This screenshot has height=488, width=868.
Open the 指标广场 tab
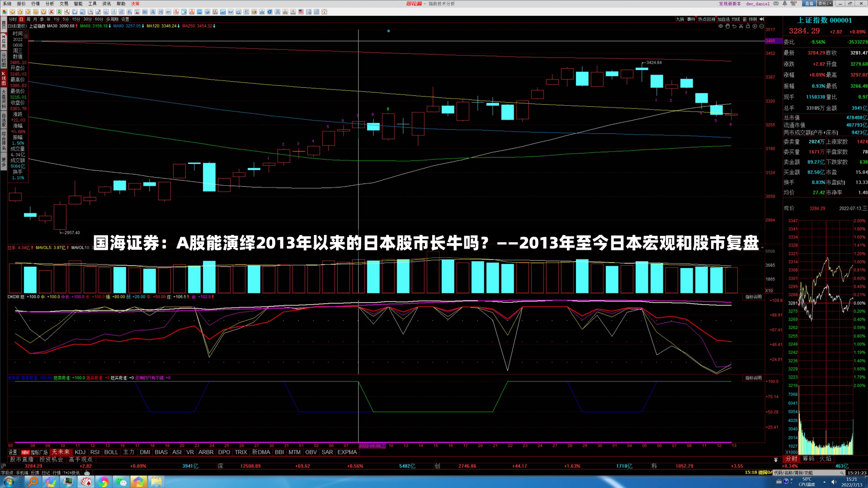point(34,452)
